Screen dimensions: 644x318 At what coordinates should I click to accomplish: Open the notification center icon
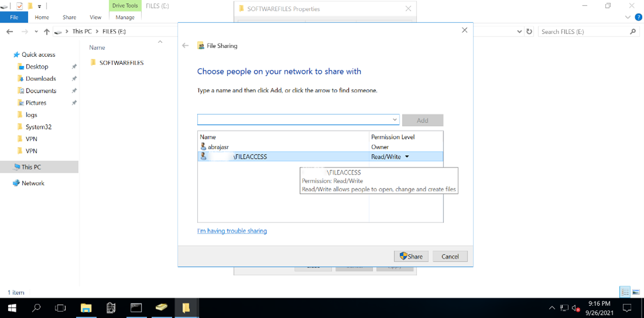tap(627, 307)
